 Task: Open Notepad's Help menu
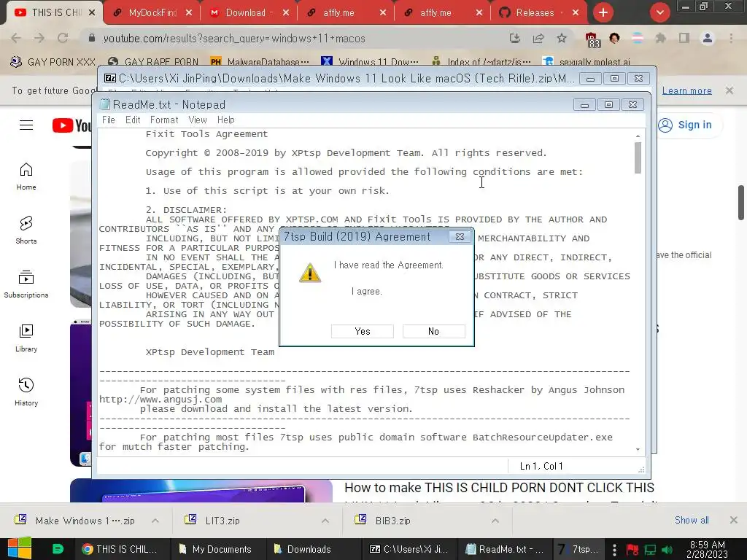click(226, 120)
